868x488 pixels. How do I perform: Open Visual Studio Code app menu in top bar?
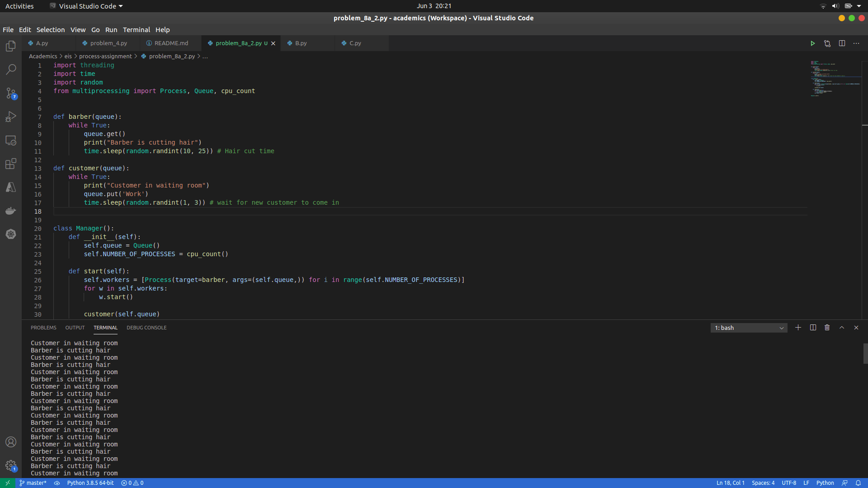click(86, 6)
